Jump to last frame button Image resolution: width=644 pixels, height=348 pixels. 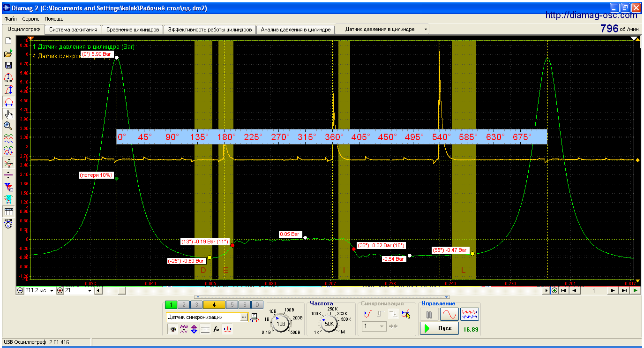[624, 290]
